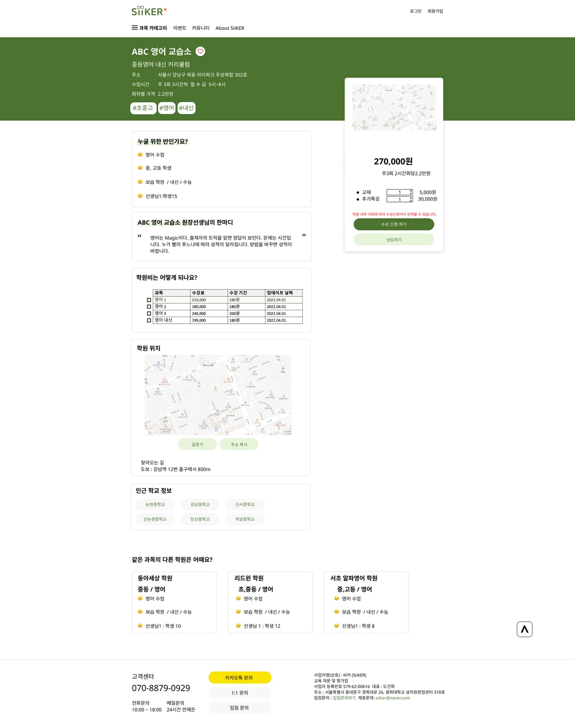Viewport: 575px width, 728px height.
Task: Toggle the heart favorite icon
Action: [x=201, y=51]
